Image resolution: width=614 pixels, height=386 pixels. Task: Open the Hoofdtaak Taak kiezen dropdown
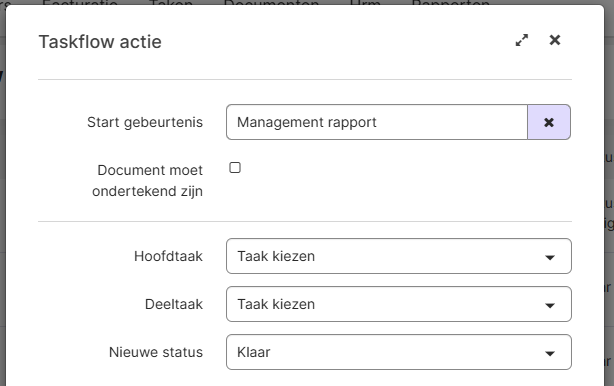coord(399,256)
